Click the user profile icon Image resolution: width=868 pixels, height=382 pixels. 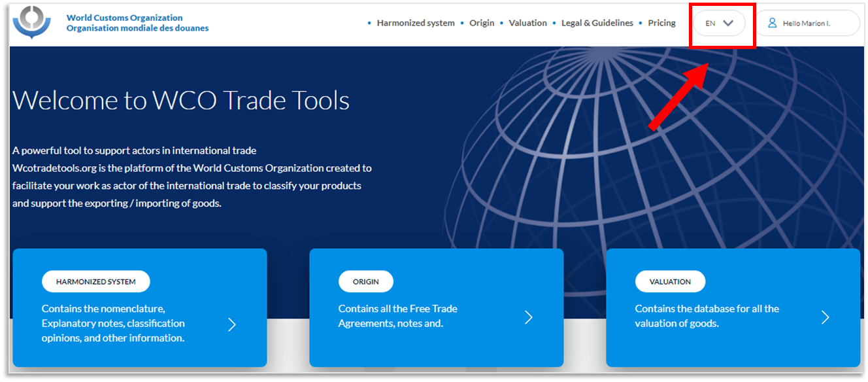tap(772, 23)
